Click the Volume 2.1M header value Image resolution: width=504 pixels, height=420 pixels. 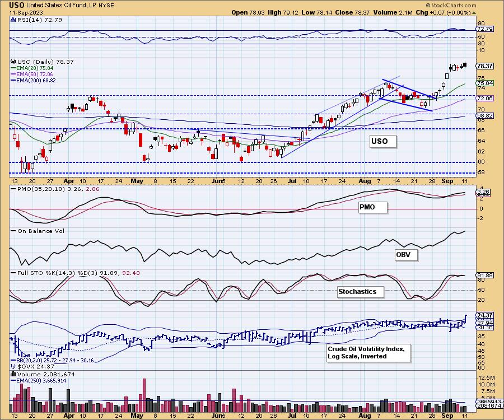point(393,12)
